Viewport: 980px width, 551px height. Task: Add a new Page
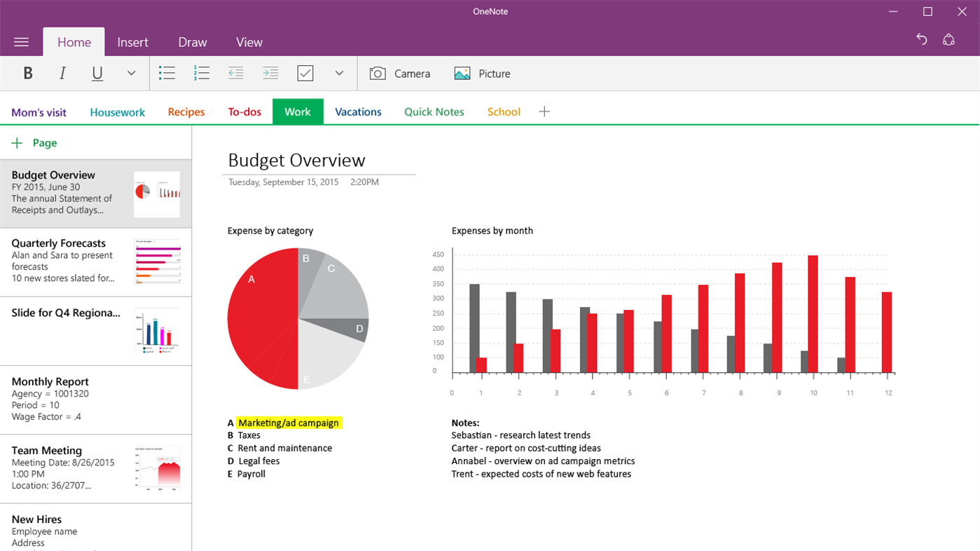click(34, 143)
